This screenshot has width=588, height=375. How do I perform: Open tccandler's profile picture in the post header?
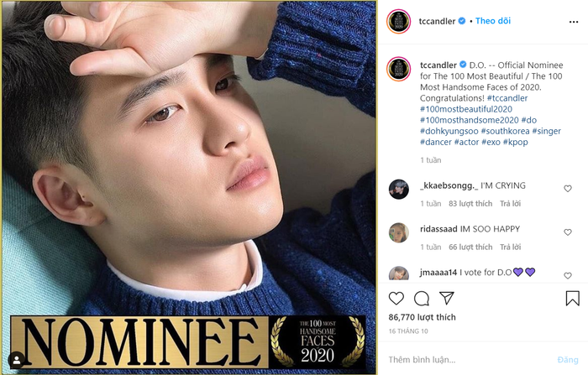pos(399,21)
